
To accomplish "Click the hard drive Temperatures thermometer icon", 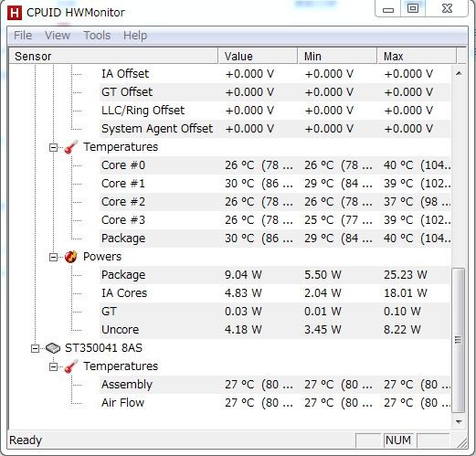I will coord(71,366).
